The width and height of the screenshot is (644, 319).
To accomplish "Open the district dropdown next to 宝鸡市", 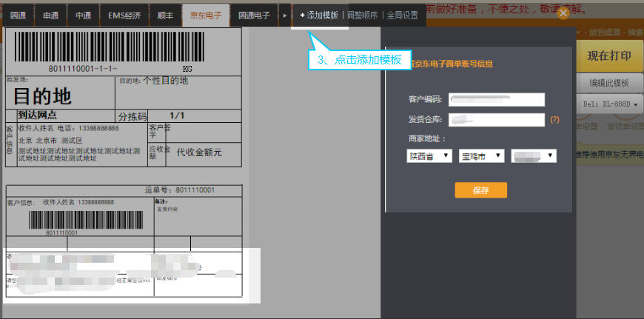I will click(x=533, y=156).
